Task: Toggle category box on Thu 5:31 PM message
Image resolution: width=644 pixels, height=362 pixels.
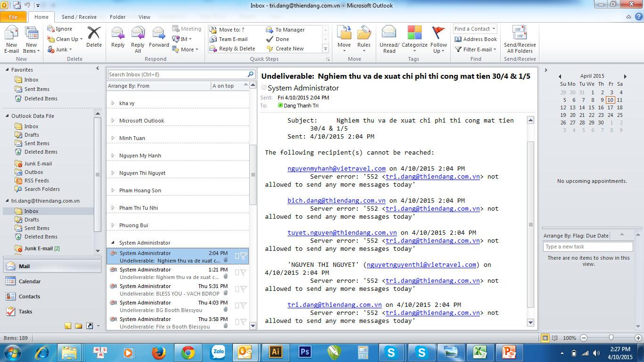Action: pyautogui.click(x=237, y=289)
